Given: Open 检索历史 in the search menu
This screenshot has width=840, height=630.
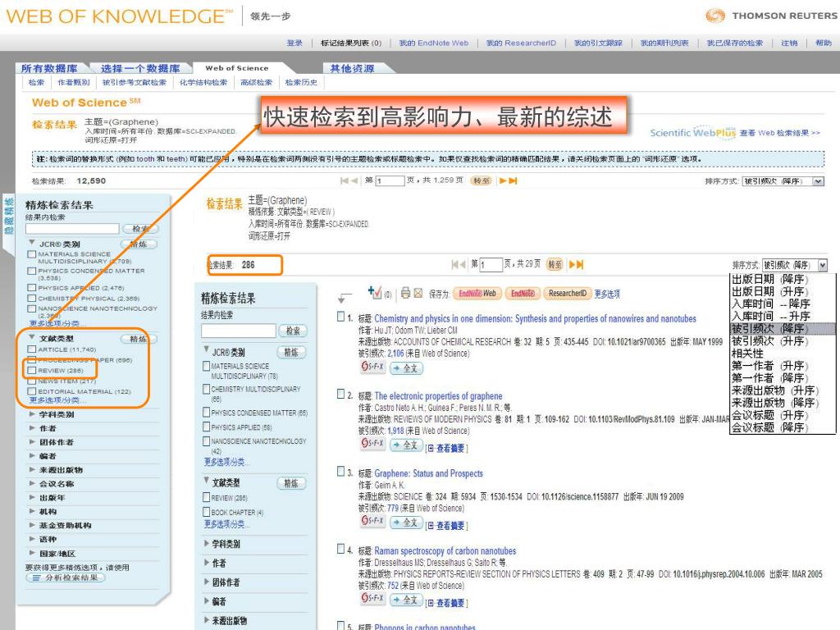Looking at the screenshot, I should 301,83.
